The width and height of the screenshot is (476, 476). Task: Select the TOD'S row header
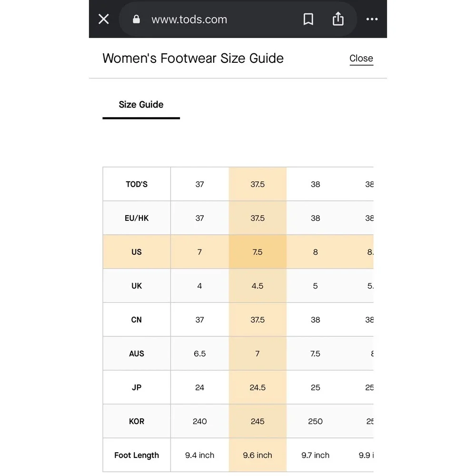click(x=137, y=184)
